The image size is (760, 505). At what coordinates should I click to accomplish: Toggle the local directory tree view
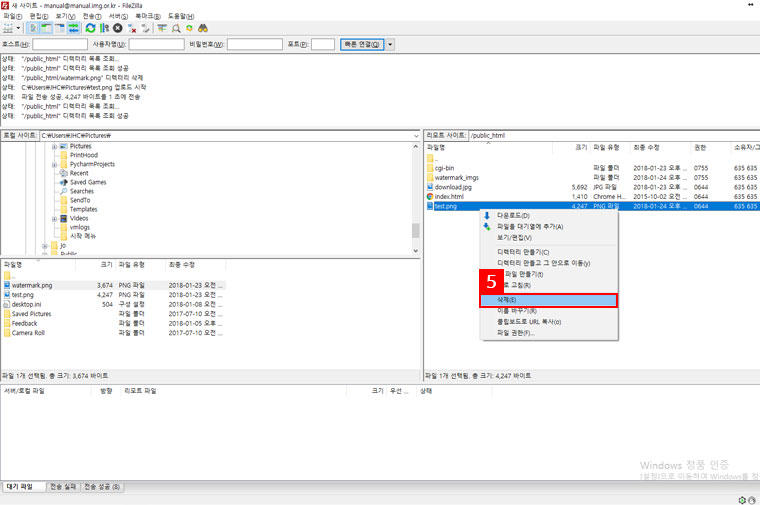46,28
